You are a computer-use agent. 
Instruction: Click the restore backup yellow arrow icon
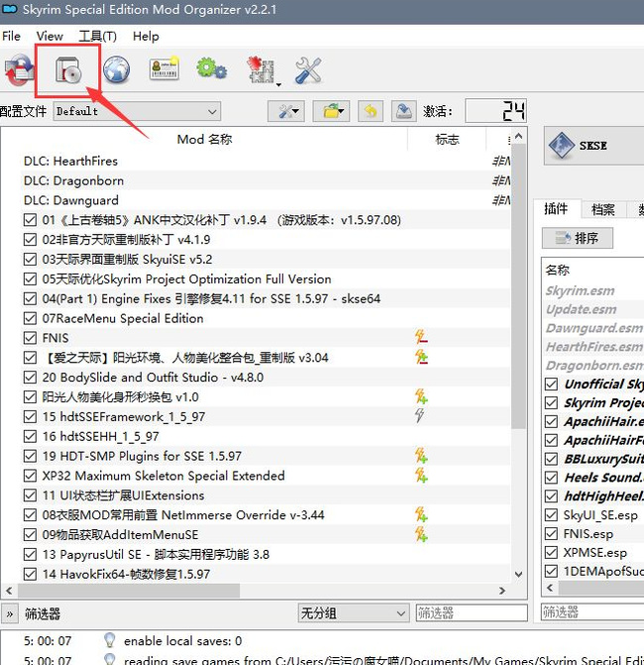click(x=370, y=111)
